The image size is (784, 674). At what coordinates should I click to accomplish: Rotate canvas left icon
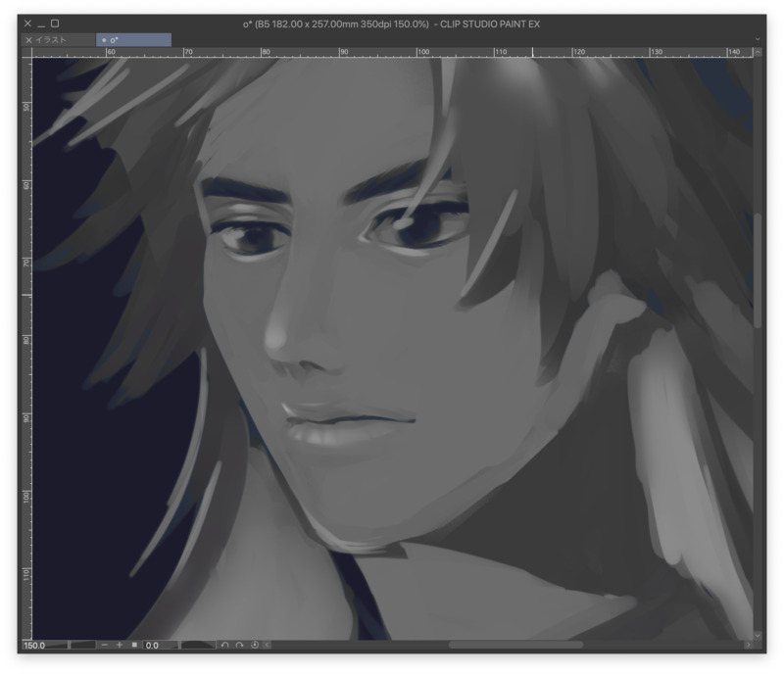224,645
